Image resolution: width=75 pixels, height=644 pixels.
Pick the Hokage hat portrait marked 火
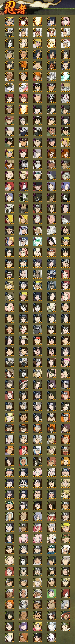click(65, 44)
